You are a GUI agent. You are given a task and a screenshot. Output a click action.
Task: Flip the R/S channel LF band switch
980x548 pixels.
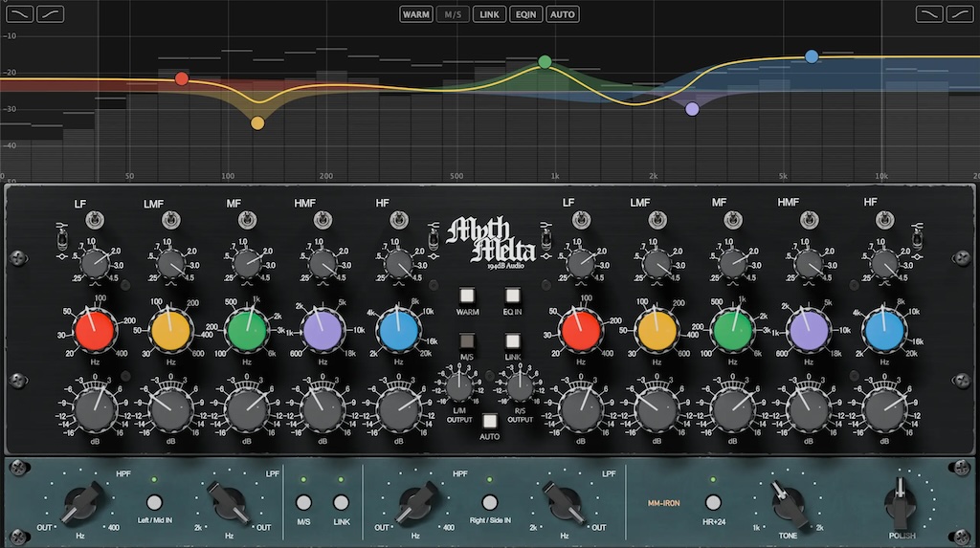581,220
